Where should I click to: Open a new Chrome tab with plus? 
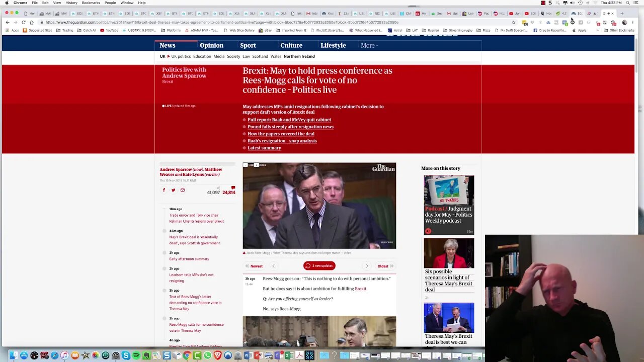point(622,14)
